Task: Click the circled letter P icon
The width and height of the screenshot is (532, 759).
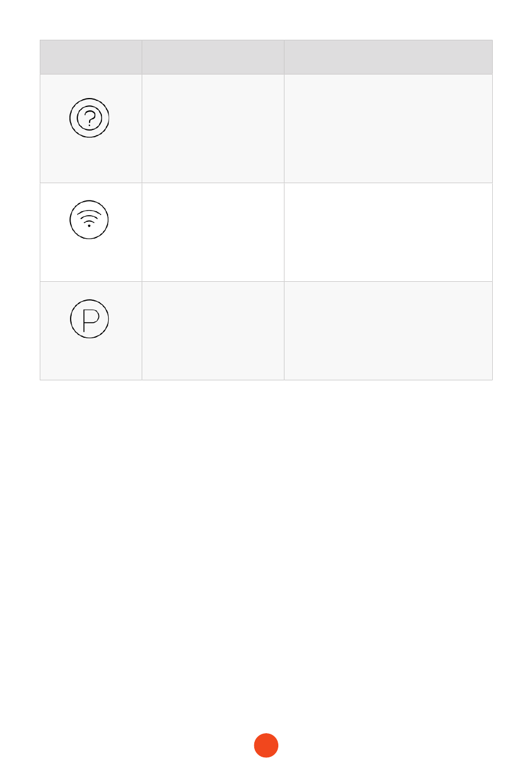Action: [x=89, y=319]
